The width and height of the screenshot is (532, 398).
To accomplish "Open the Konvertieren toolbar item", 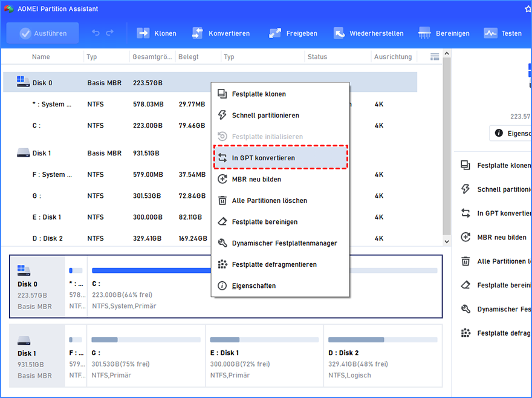I will (221, 33).
